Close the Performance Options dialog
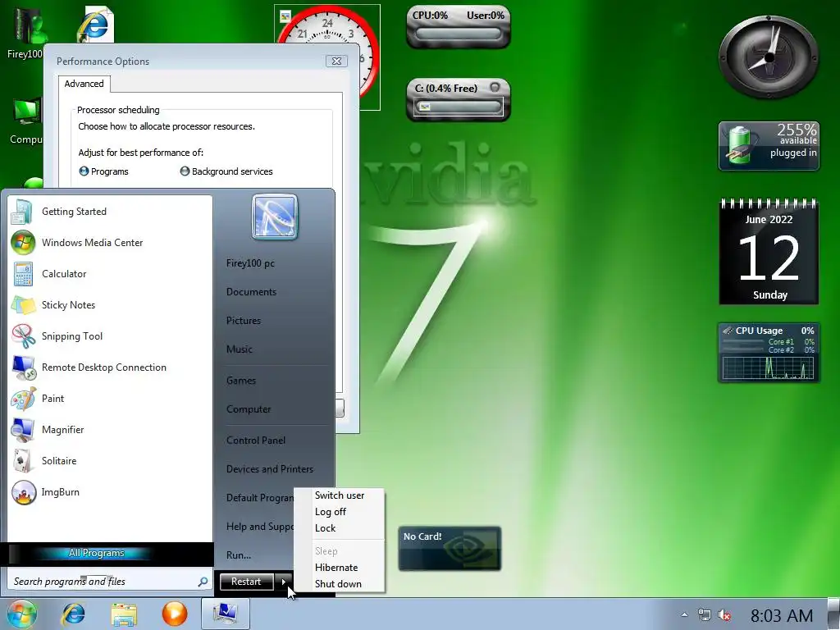The width and height of the screenshot is (840, 630). [336, 61]
